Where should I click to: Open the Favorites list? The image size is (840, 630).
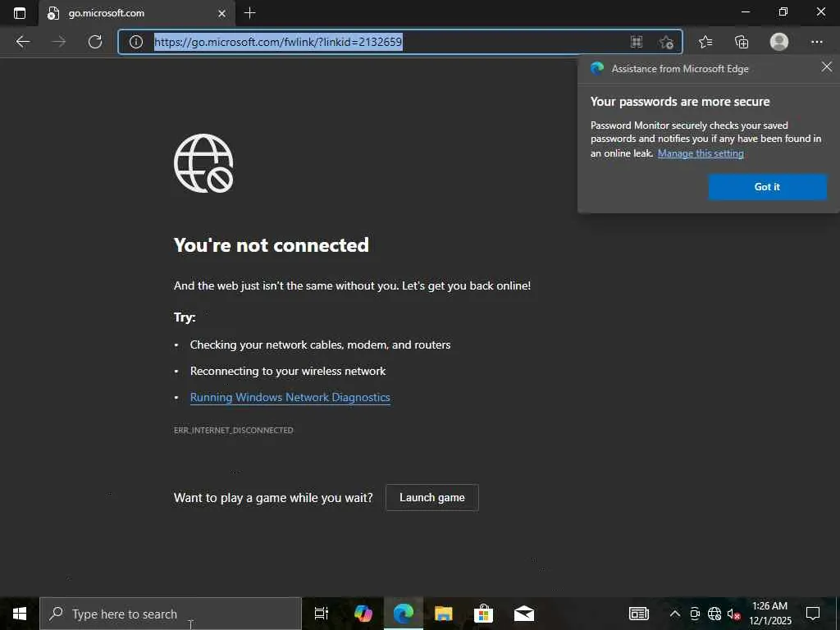pyautogui.click(x=705, y=42)
